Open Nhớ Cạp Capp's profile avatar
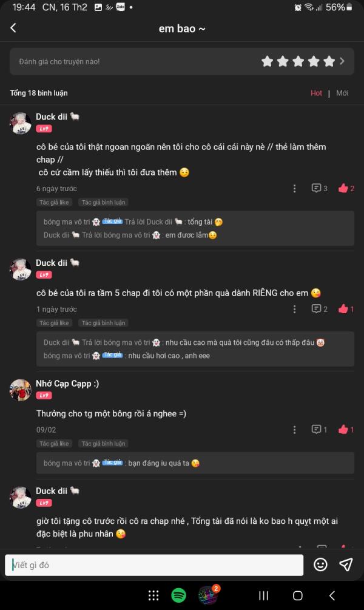The image size is (364, 610). (x=20, y=390)
